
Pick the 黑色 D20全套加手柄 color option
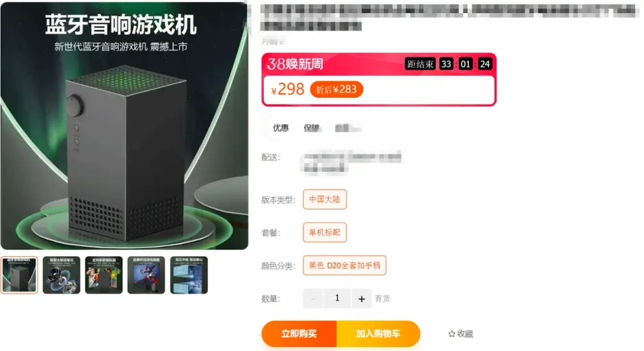click(344, 266)
